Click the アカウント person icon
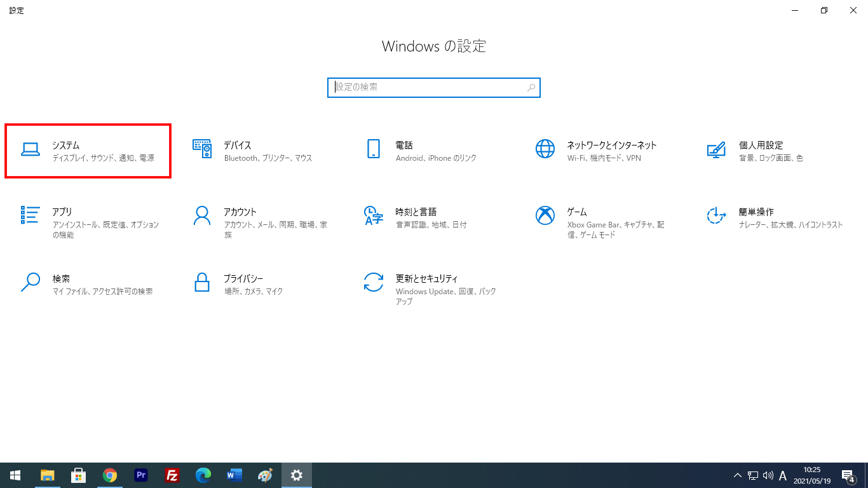This screenshot has width=868, height=488. [202, 215]
